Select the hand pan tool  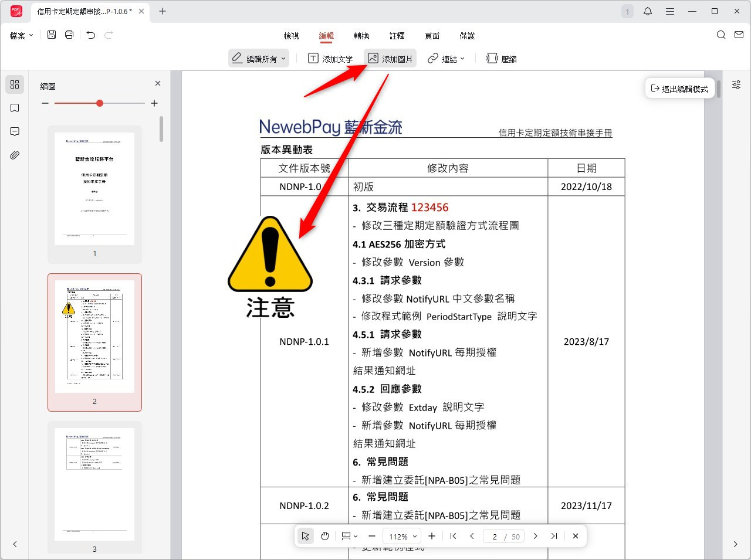click(325, 536)
